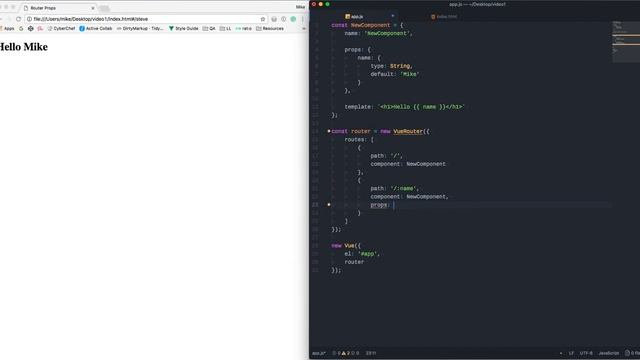Change LF line ending in status bar
This screenshot has width=640, height=360.
coord(571,353)
